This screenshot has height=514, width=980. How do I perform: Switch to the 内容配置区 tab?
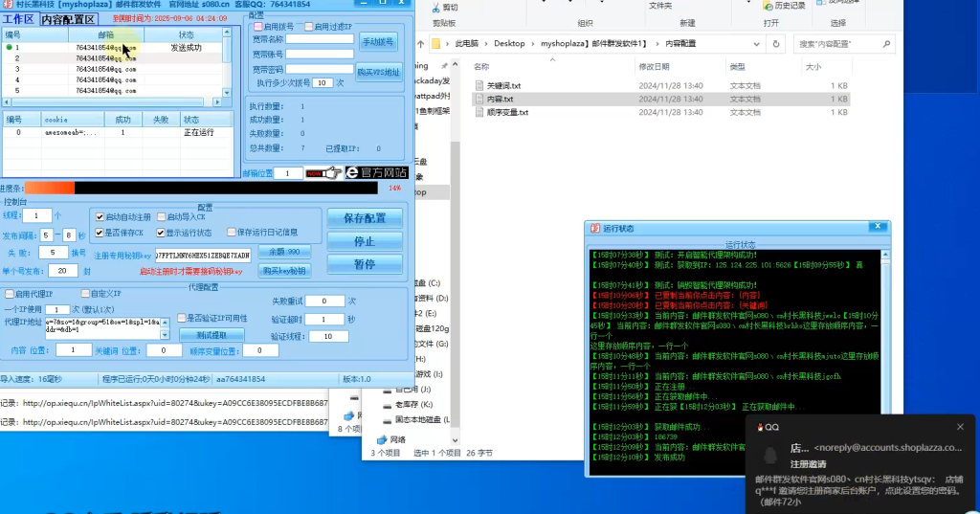(x=68, y=19)
